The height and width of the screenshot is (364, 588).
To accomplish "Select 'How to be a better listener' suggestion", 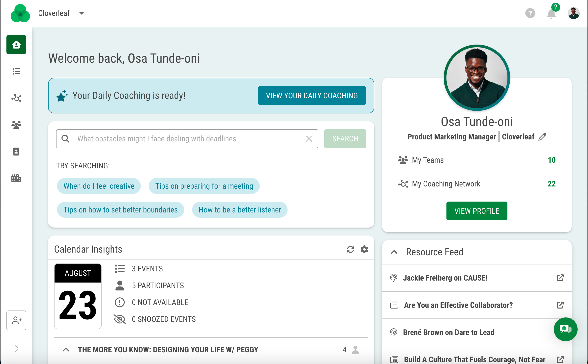I will click(240, 210).
